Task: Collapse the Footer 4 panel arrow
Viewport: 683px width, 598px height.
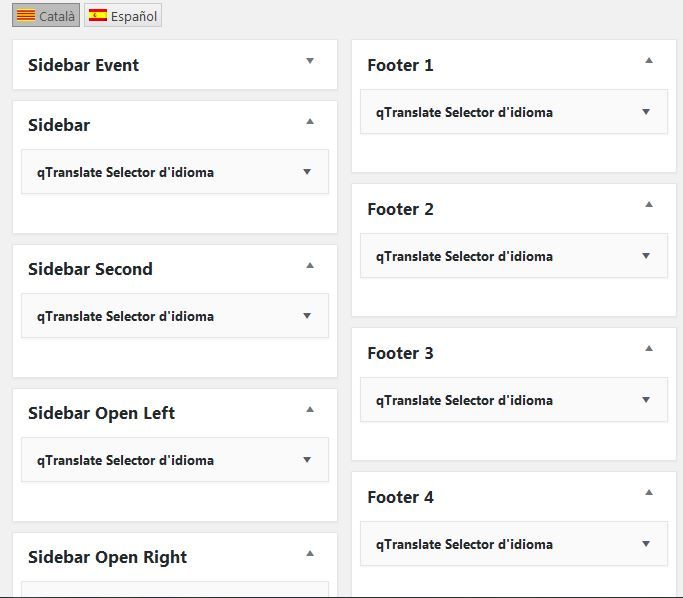Action: coord(649,493)
